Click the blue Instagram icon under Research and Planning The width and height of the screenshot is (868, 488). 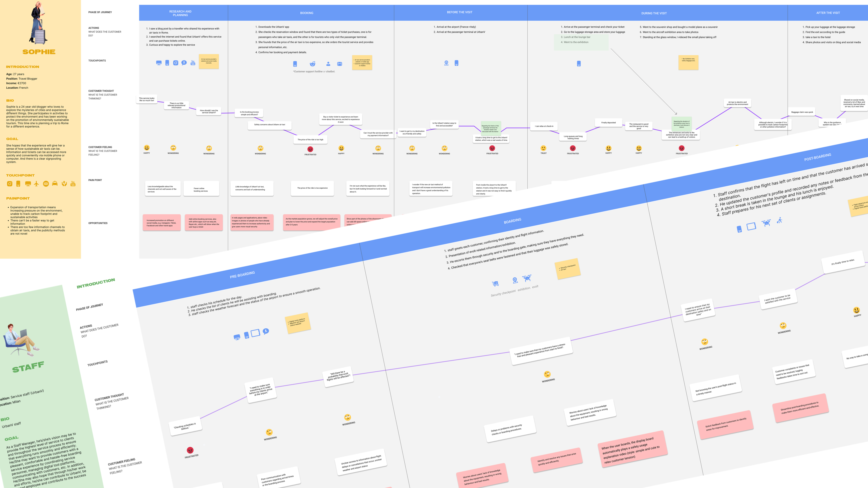(x=176, y=63)
